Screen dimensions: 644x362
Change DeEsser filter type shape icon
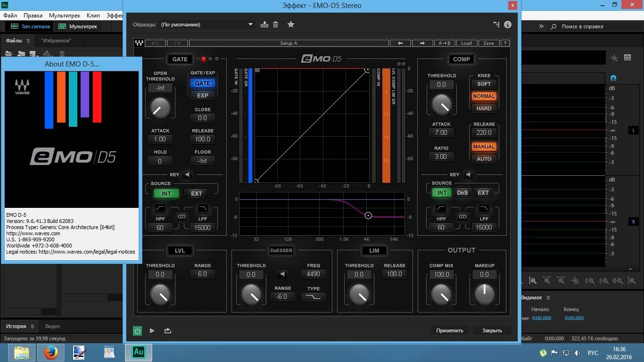pyautogui.click(x=313, y=297)
